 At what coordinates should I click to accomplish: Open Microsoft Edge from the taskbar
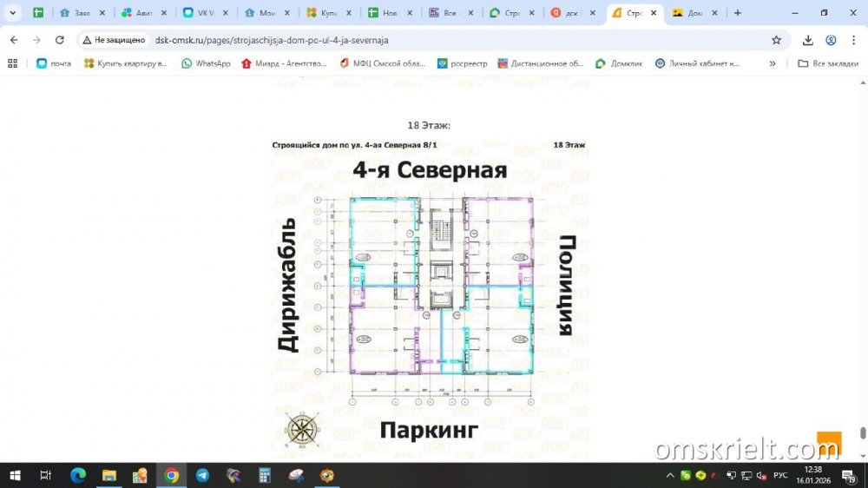77,475
